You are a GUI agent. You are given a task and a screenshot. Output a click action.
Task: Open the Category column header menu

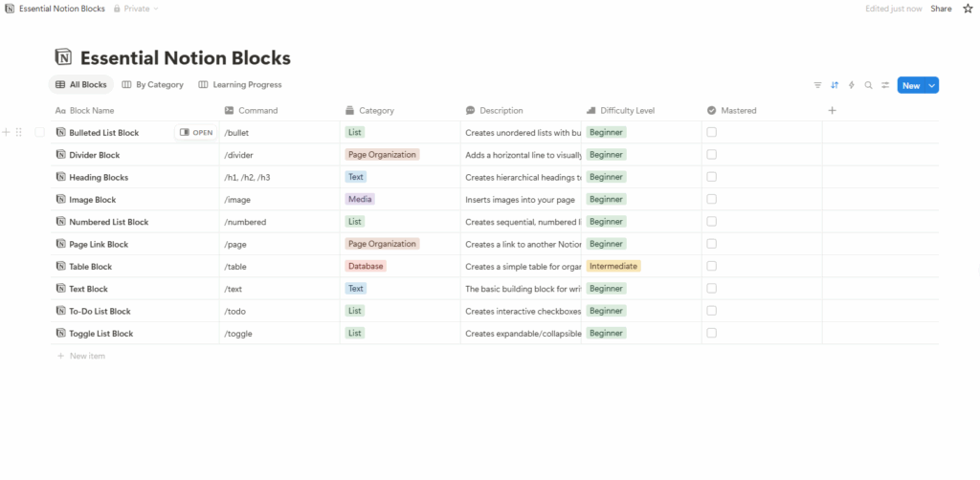click(401, 111)
